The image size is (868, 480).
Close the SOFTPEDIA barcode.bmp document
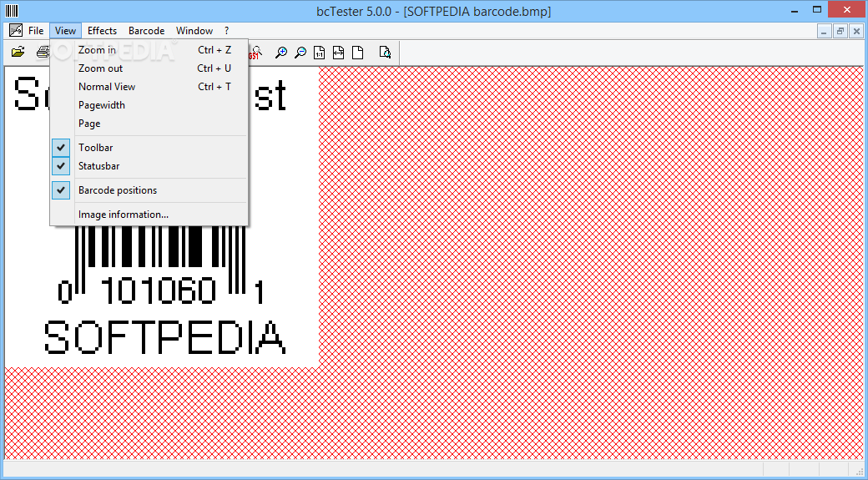tap(856, 32)
